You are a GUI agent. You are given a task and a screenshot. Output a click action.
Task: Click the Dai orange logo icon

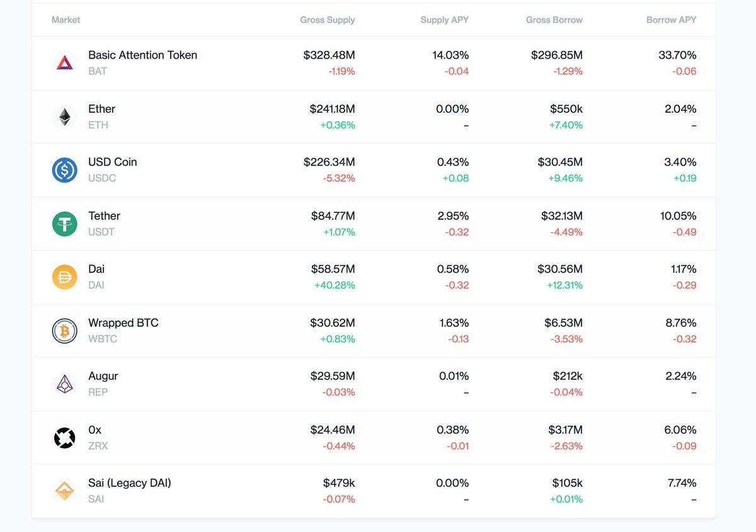[x=64, y=277]
